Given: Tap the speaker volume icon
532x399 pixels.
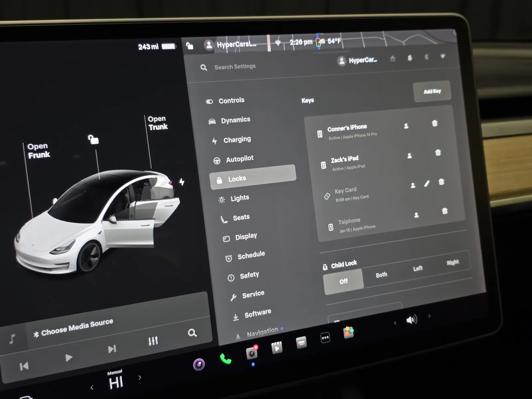Looking at the screenshot, I should 411,320.
